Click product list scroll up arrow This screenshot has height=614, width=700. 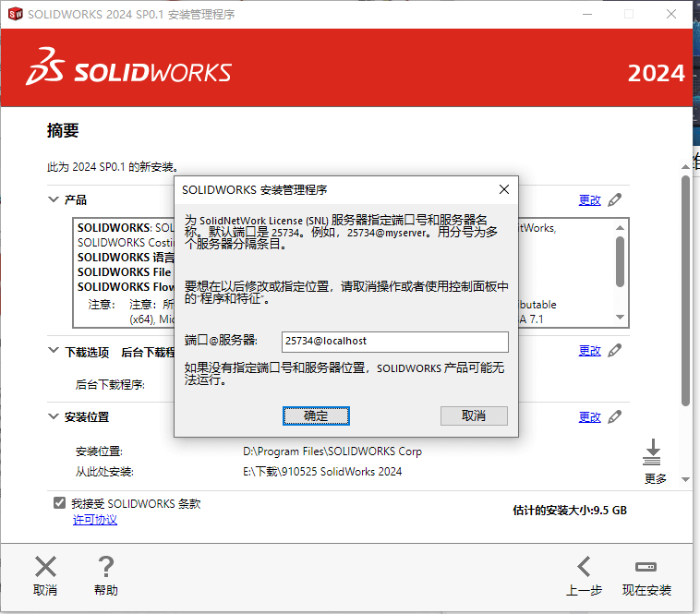pyautogui.click(x=620, y=227)
